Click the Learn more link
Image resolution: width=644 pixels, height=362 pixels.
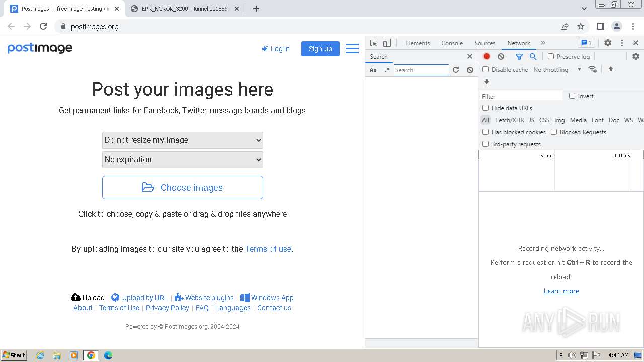point(561,291)
